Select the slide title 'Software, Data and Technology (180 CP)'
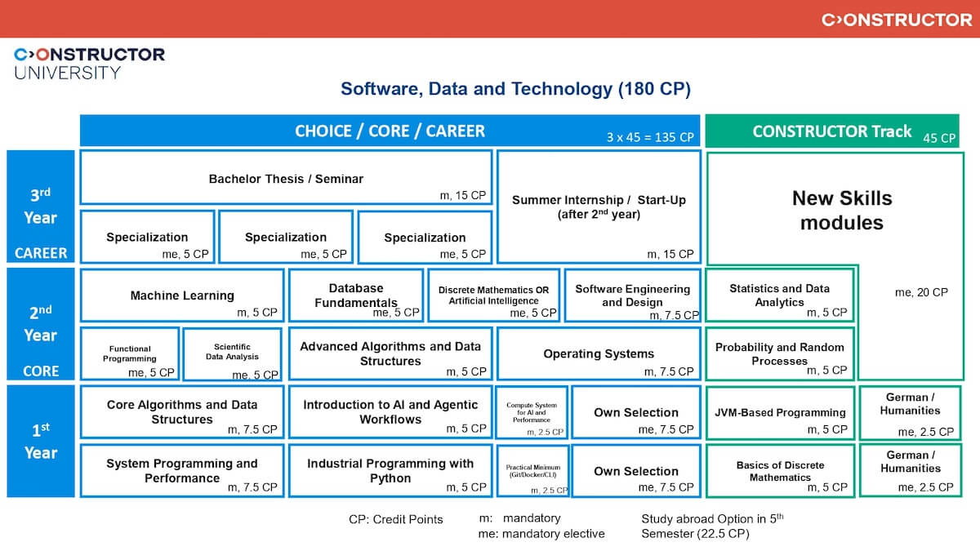This screenshot has height=551, width=980. 515,89
